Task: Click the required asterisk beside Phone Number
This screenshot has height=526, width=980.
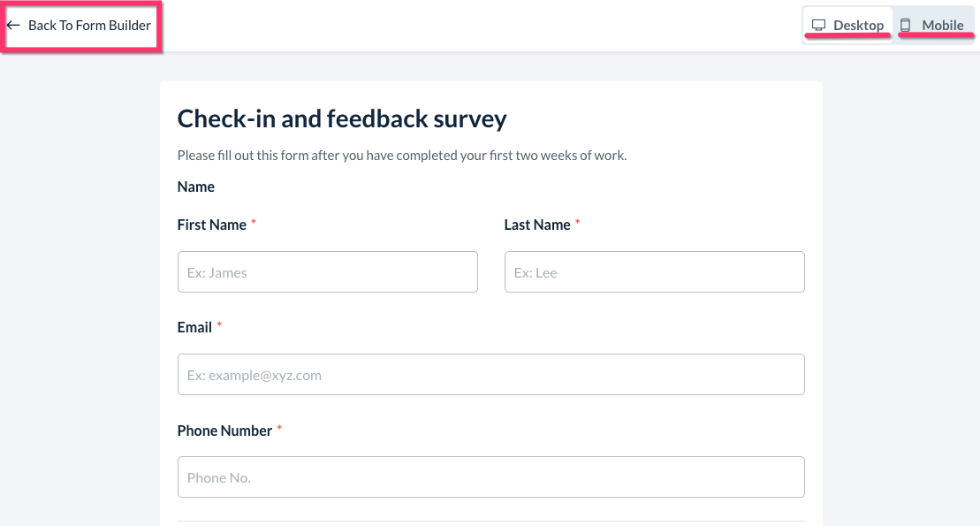Action: coord(279,429)
